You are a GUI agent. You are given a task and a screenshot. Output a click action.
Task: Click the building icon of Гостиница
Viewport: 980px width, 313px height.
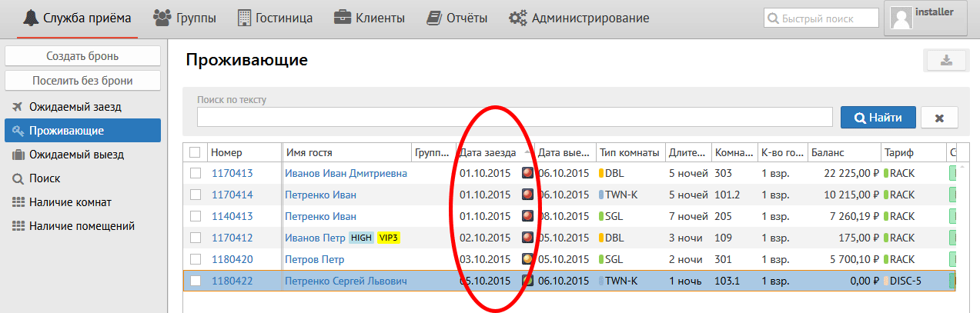pyautogui.click(x=244, y=17)
